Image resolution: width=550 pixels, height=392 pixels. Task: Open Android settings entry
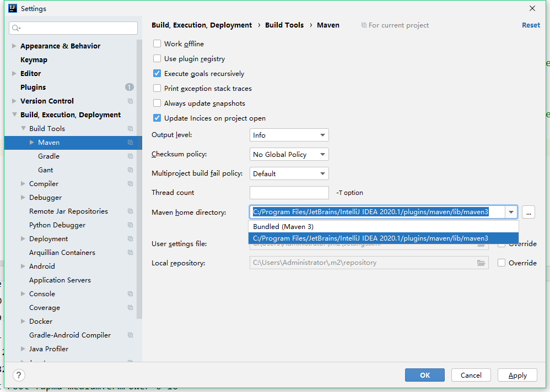[42, 266]
